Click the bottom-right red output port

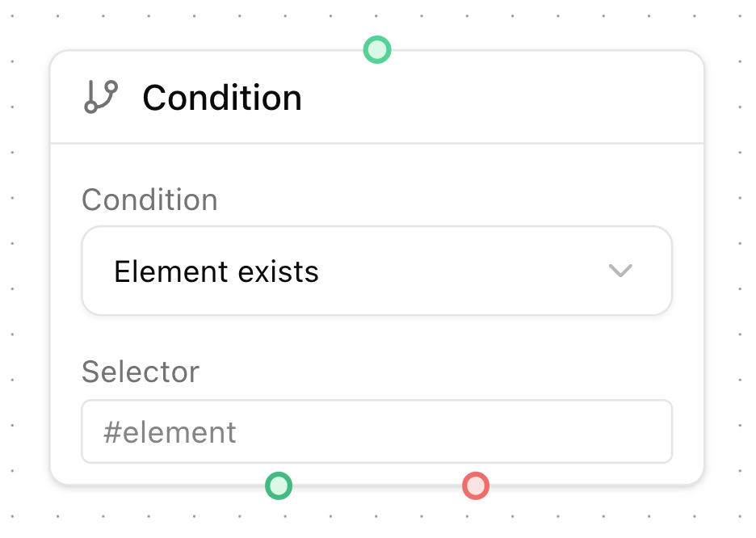click(475, 485)
